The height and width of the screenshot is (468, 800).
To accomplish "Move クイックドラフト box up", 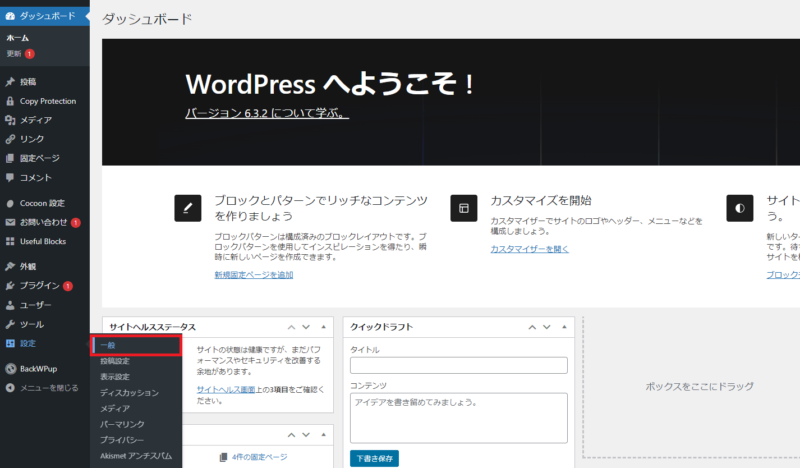I will [x=532, y=327].
